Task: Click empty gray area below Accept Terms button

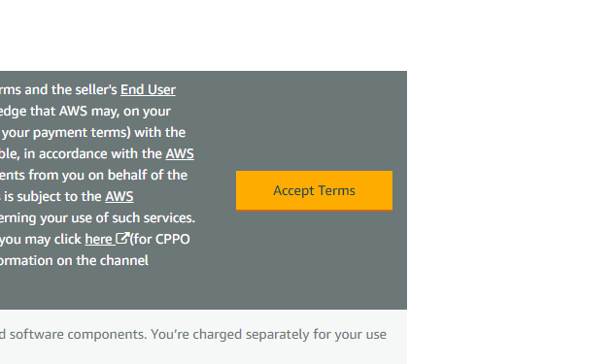Action: (x=314, y=262)
